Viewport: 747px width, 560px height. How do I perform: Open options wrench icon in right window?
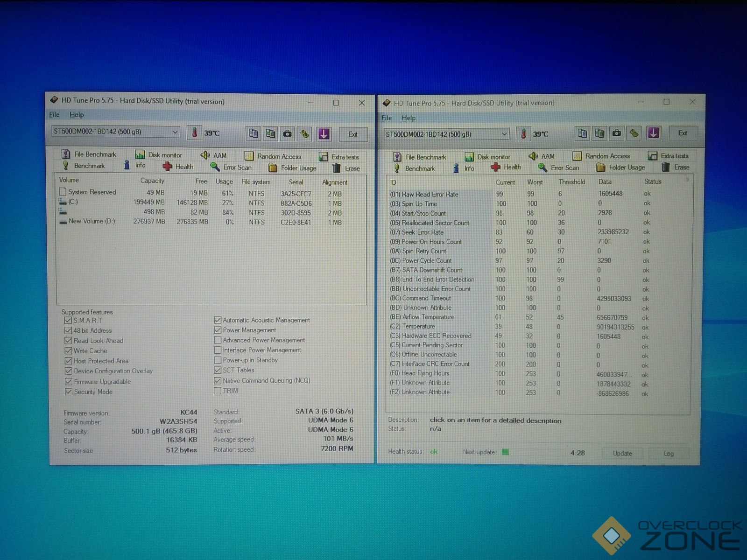tap(634, 133)
